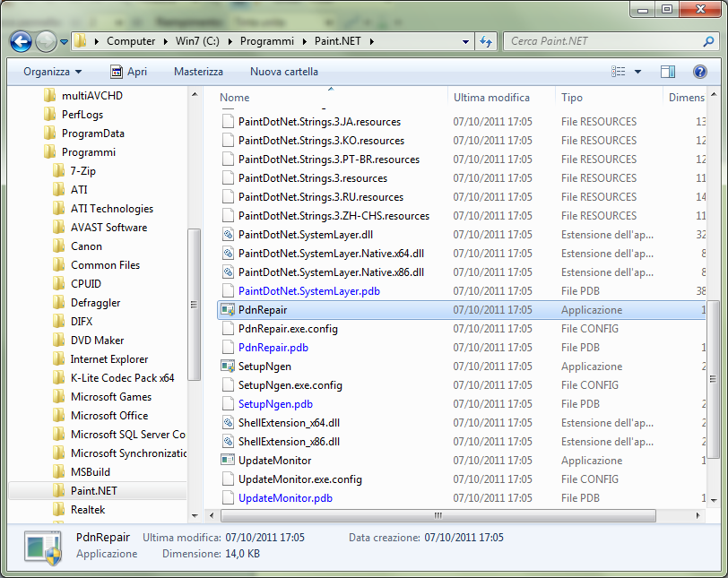728x578 pixels.
Task: Select Win7 (C:) in the address bar
Action: pos(197,41)
